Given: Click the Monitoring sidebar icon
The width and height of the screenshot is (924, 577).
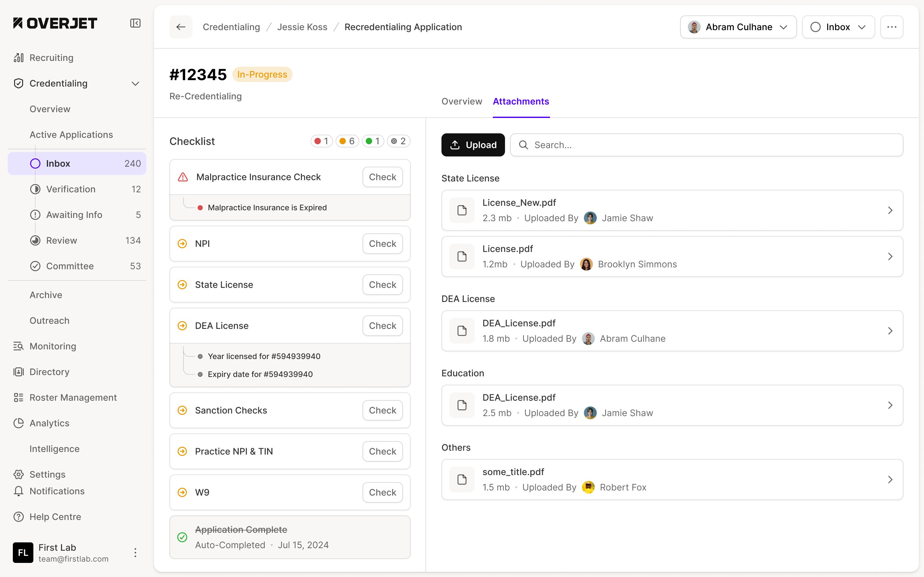Looking at the screenshot, I should 18,346.
